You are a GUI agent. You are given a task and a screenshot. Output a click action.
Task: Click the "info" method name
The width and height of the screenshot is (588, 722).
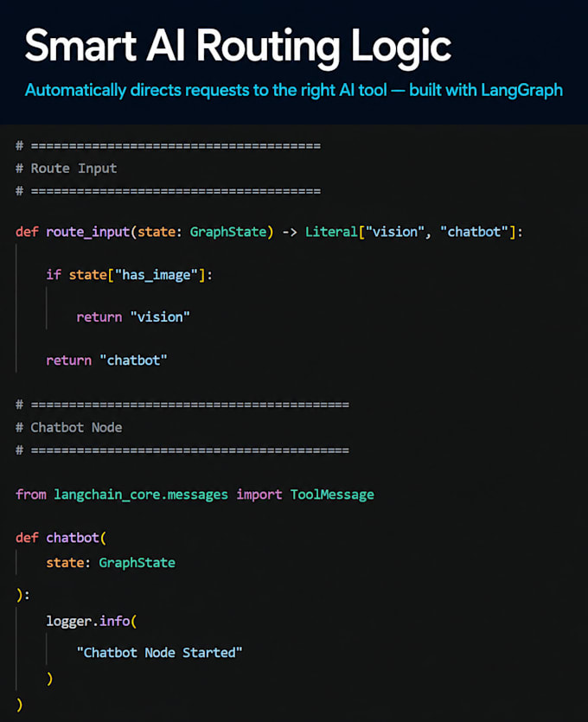point(115,621)
